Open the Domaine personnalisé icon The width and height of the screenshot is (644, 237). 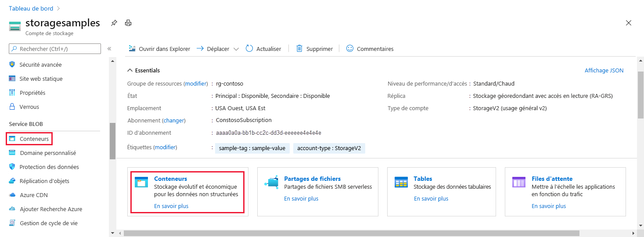pyautogui.click(x=12, y=153)
